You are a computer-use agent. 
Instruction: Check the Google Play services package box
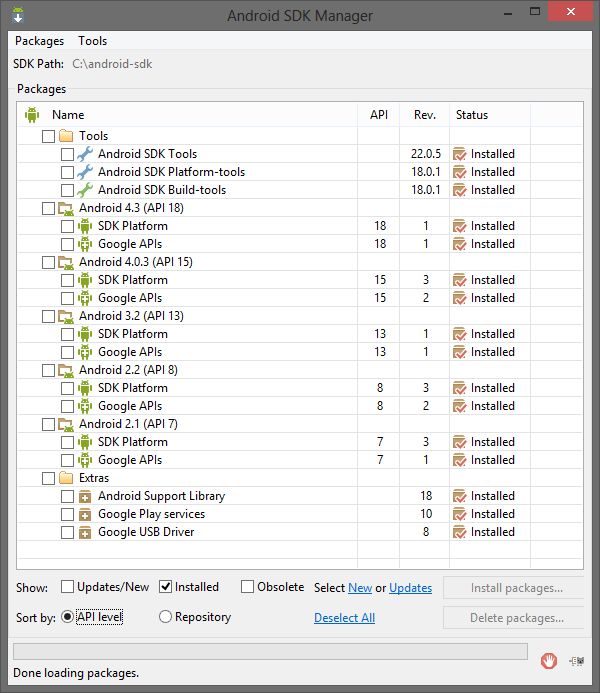click(x=67, y=514)
